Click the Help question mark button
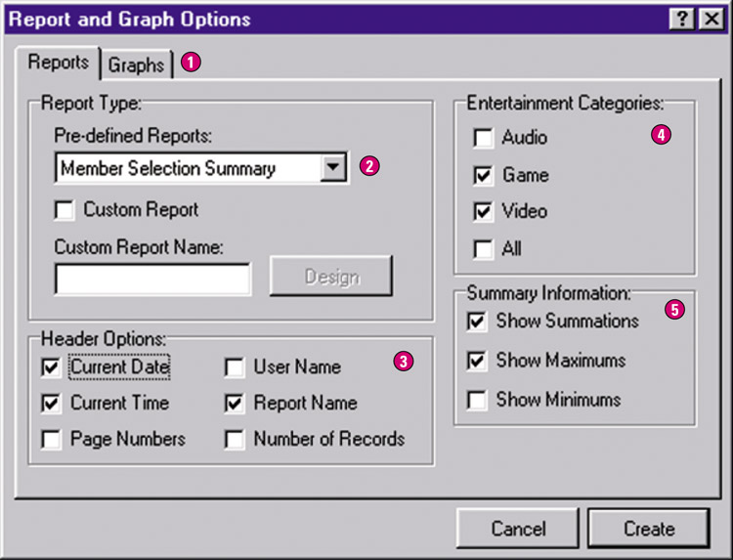733x560 pixels. [x=679, y=20]
